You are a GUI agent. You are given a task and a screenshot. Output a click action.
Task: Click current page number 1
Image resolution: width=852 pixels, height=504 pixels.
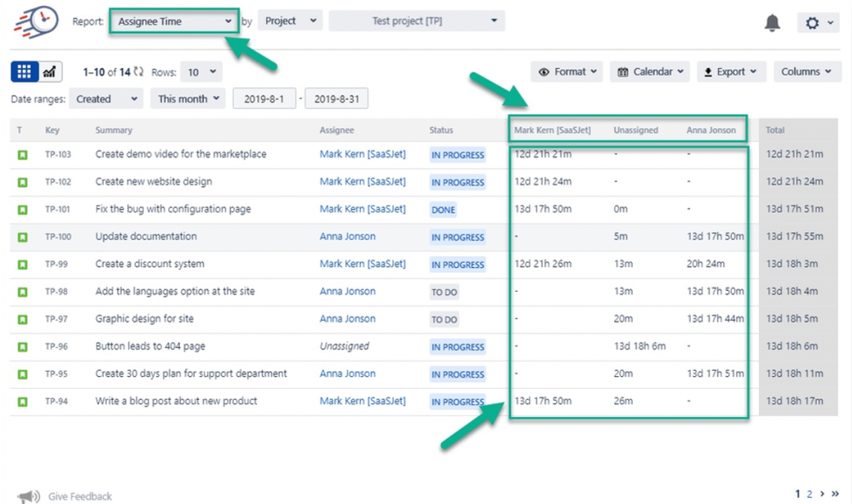tap(797, 494)
